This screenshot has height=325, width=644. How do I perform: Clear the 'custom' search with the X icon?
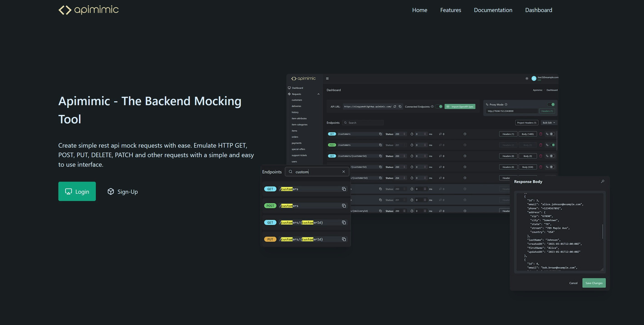click(344, 171)
